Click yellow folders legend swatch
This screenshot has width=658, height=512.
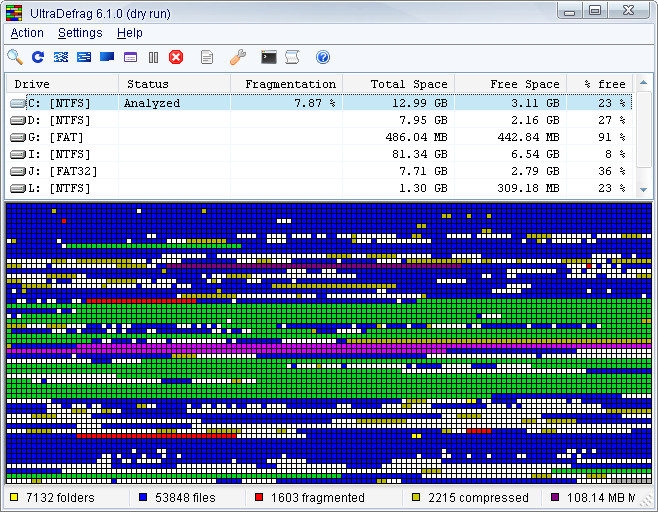(x=14, y=497)
